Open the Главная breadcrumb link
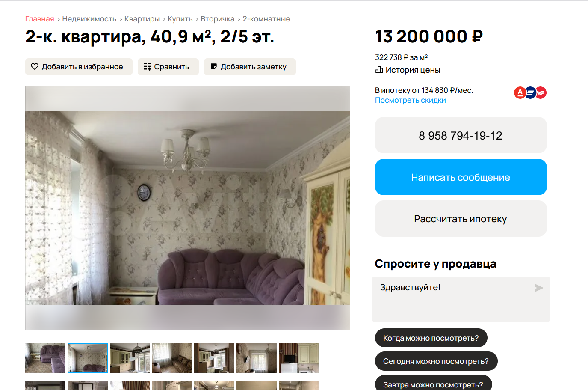 click(x=40, y=19)
